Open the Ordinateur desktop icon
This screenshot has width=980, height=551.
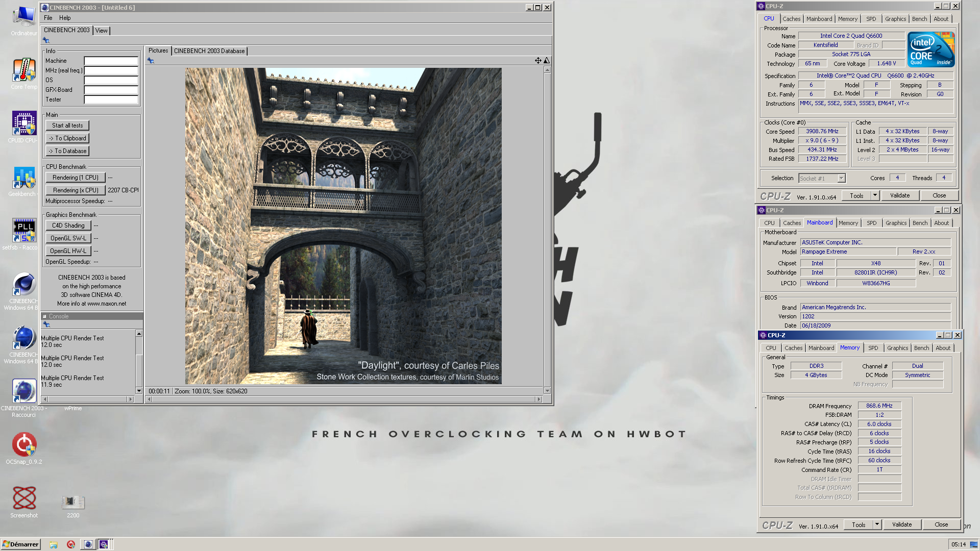click(x=23, y=19)
